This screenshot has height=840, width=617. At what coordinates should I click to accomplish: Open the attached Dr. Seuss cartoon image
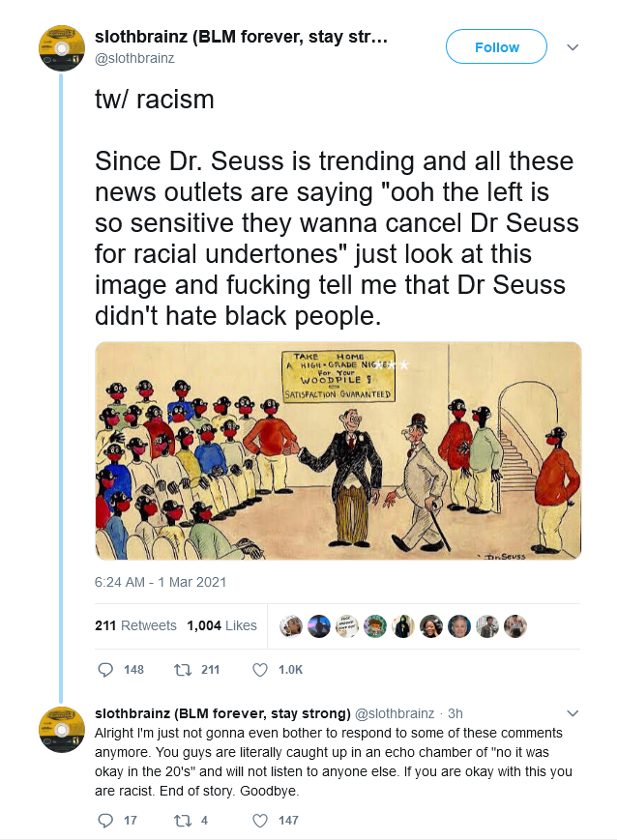coord(338,451)
